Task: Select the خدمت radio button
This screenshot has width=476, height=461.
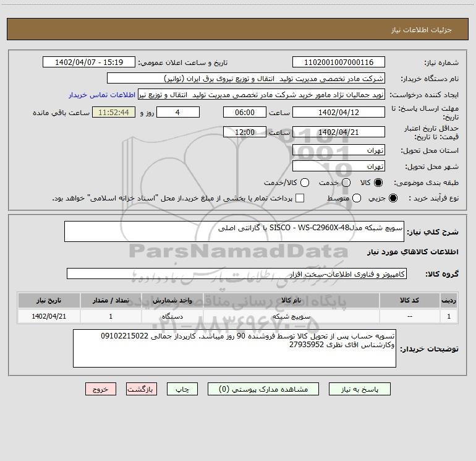Action: 346,183
